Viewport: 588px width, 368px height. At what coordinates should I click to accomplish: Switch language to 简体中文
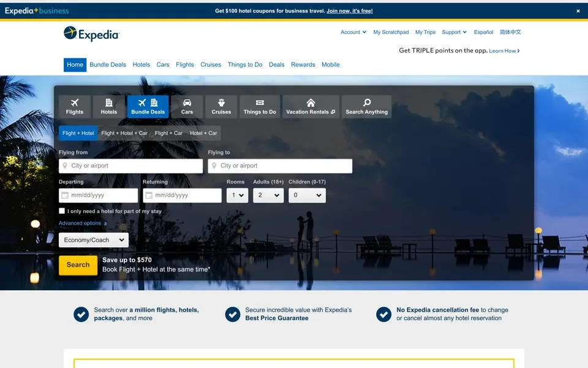click(x=510, y=33)
